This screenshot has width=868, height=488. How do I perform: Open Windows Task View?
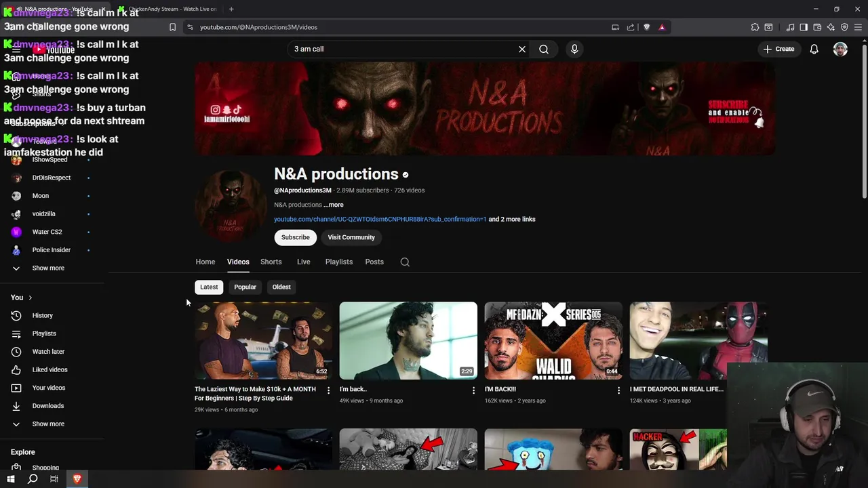tap(54, 479)
